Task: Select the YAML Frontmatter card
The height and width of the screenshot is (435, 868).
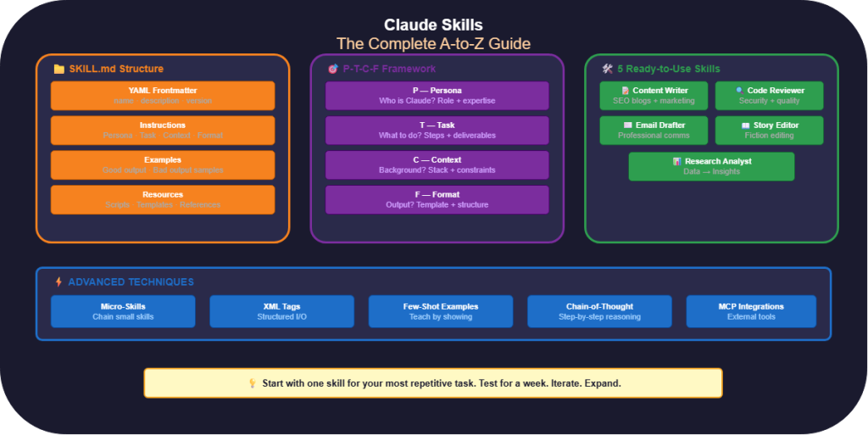Action: (163, 96)
